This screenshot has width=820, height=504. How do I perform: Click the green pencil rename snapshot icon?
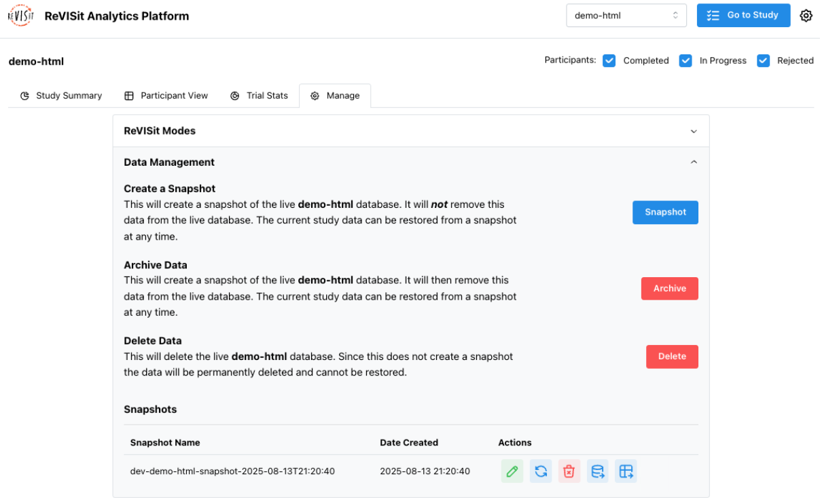point(512,471)
